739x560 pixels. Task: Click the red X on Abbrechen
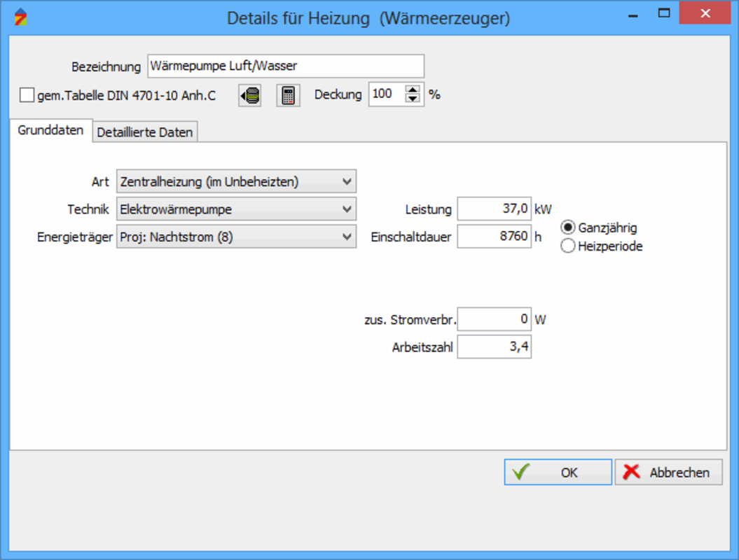click(631, 472)
